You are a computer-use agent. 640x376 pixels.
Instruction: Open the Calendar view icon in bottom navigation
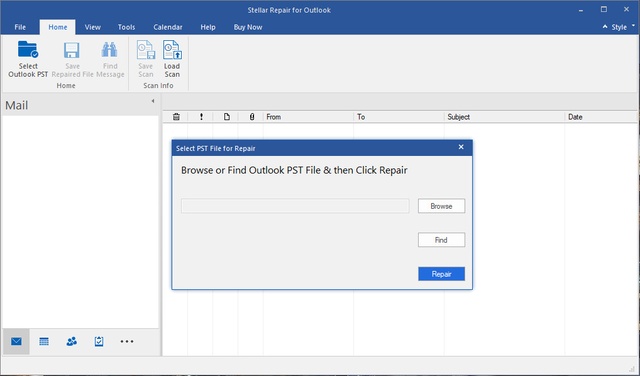point(44,341)
